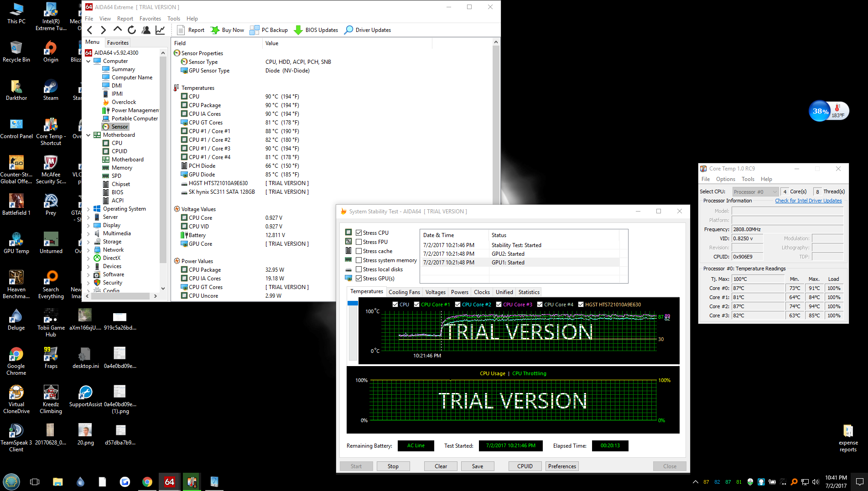Viewport: 868px width, 491px height.
Task: Open the Fraps desktop icon
Action: pos(51,357)
